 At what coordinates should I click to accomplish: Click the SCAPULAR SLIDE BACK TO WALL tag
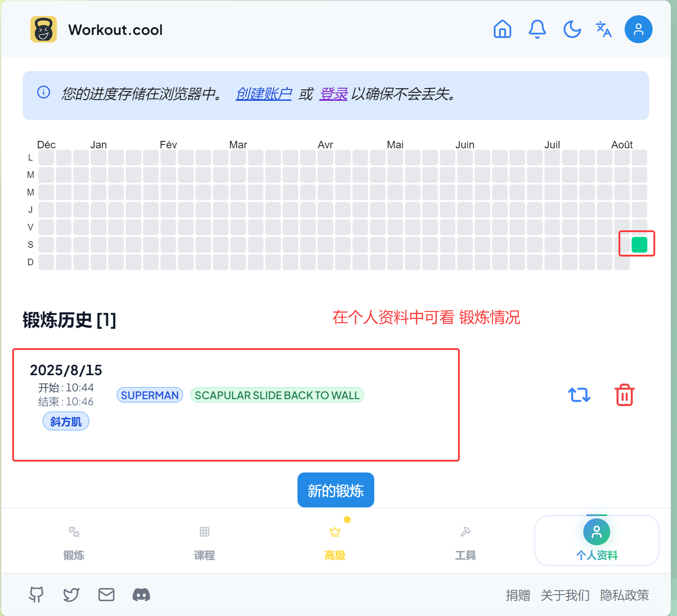point(277,395)
